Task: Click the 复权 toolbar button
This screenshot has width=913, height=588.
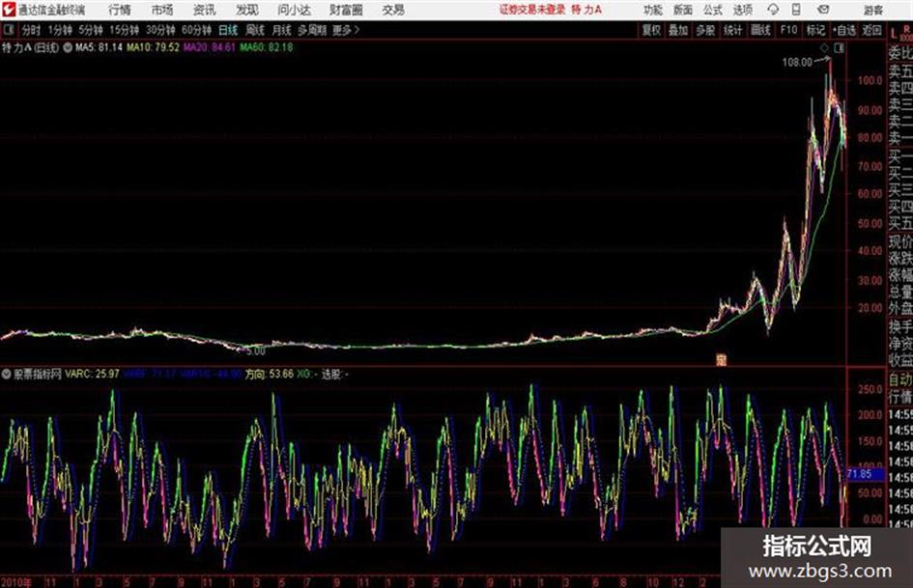Action: tap(651, 30)
